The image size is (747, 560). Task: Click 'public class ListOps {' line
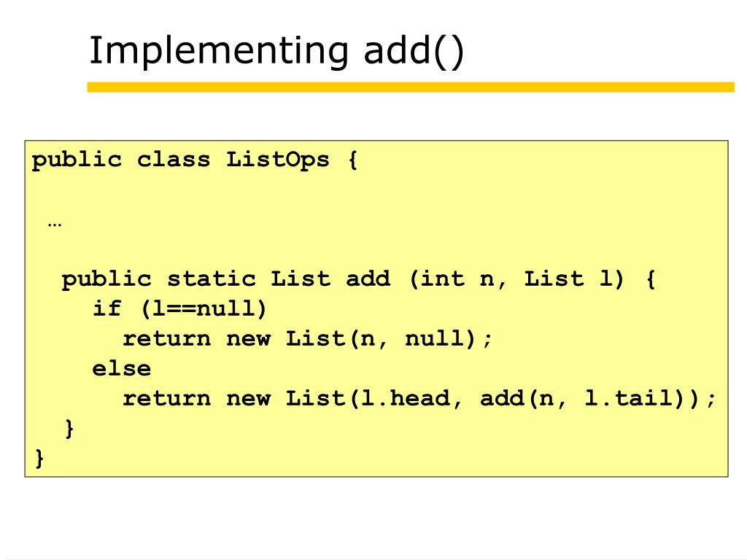[x=194, y=160]
